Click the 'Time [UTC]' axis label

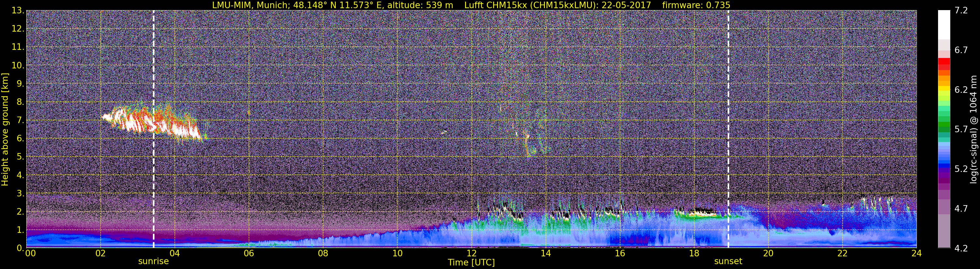(471, 262)
